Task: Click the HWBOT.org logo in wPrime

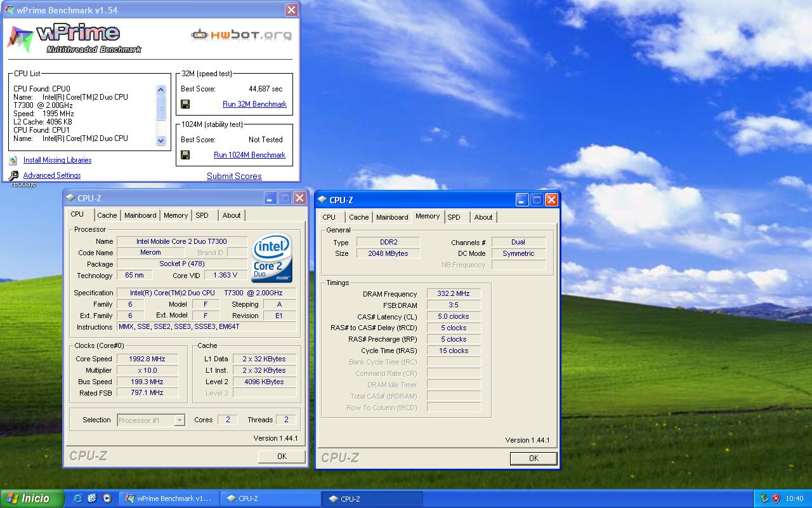Action: (x=241, y=34)
